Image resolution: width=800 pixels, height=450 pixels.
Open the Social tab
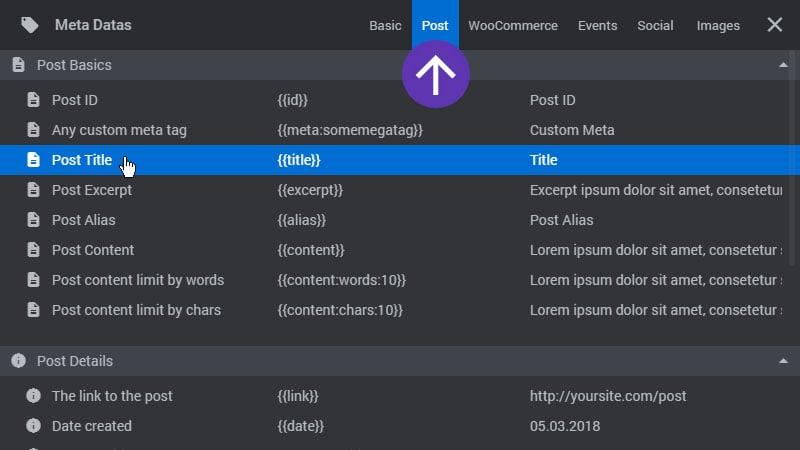pyautogui.click(x=655, y=26)
